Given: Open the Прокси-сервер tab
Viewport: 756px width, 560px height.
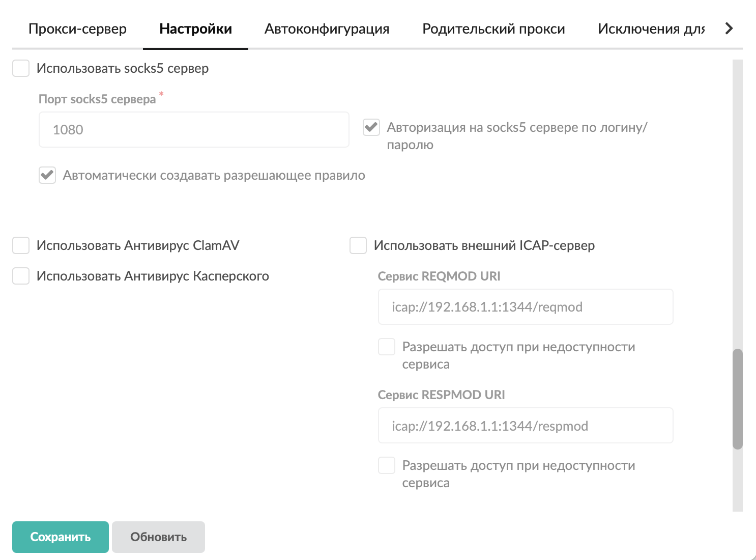Looking at the screenshot, I should click(77, 29).
